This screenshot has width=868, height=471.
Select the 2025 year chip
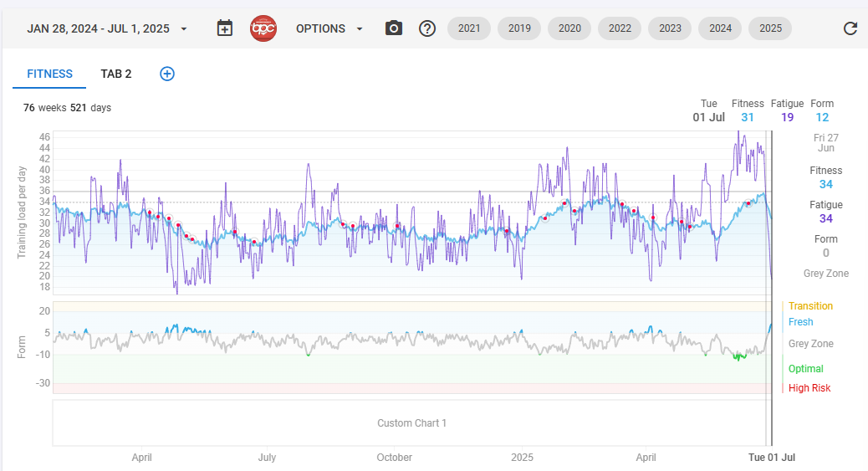click(770, 28)
